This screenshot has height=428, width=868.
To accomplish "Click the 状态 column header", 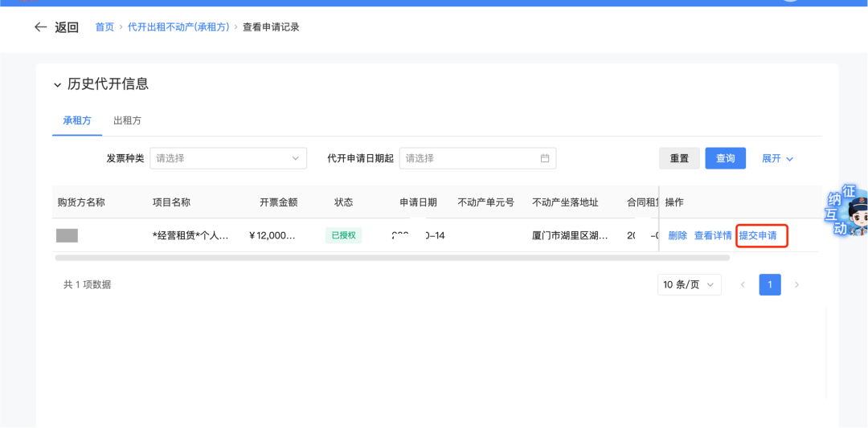I will [344, 202].
